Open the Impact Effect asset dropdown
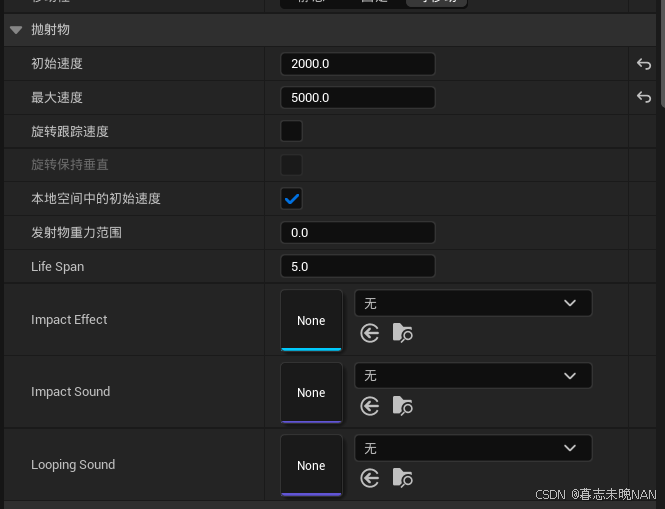The height and width of the screenshot is (509, 665). 473,303
